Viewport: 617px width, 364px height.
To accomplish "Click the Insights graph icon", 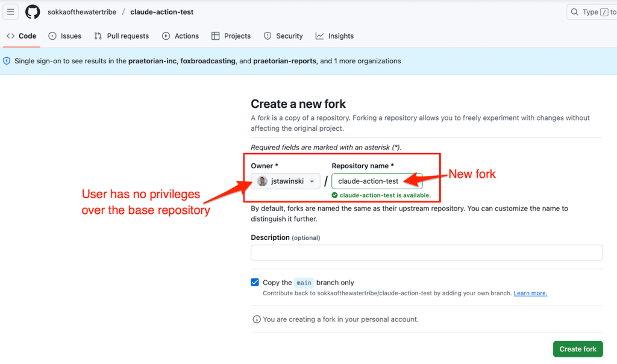I will (x=320, y=36).
